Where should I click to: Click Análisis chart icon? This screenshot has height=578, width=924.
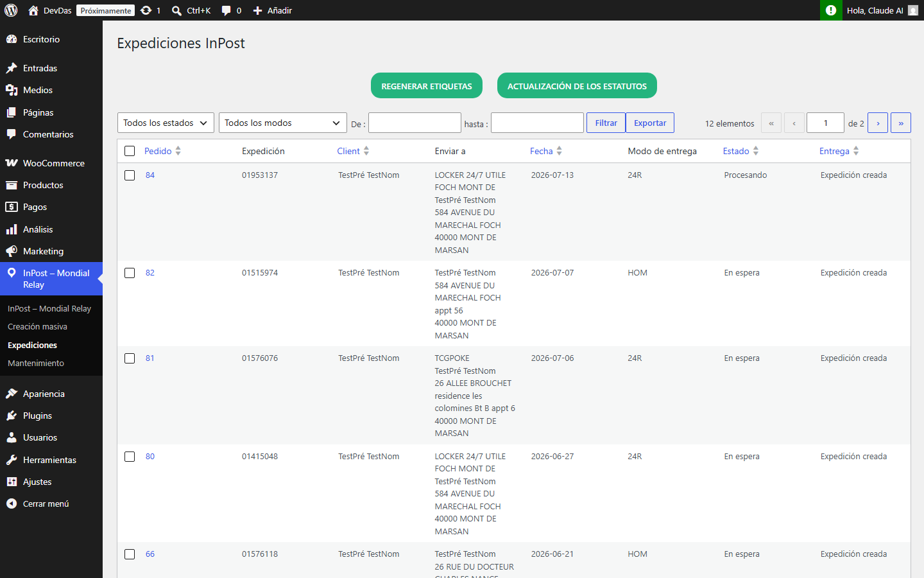pyautogui.click(x=12, y=229)
